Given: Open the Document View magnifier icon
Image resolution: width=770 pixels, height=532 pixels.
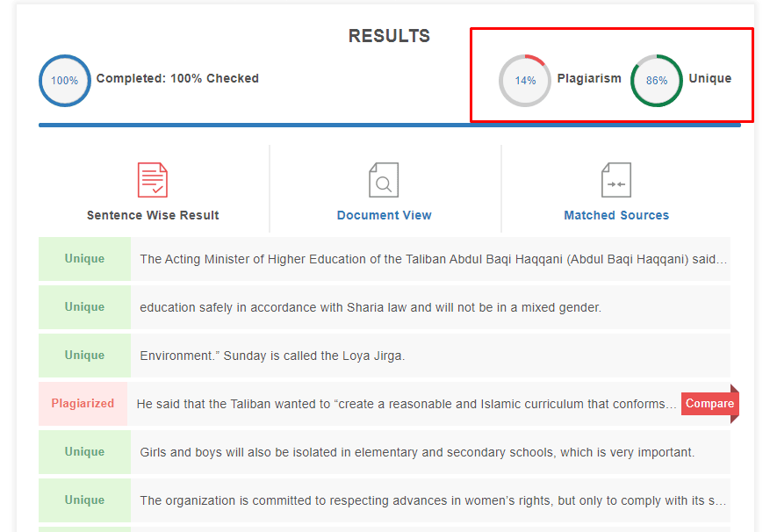Looking at the screenshot, I should pos(384,180).
